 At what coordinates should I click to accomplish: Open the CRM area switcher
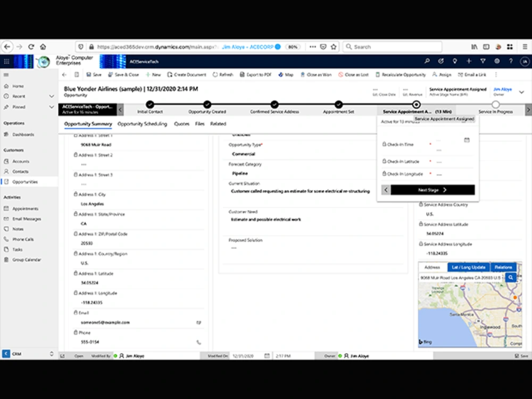click(x=28, y=354)
